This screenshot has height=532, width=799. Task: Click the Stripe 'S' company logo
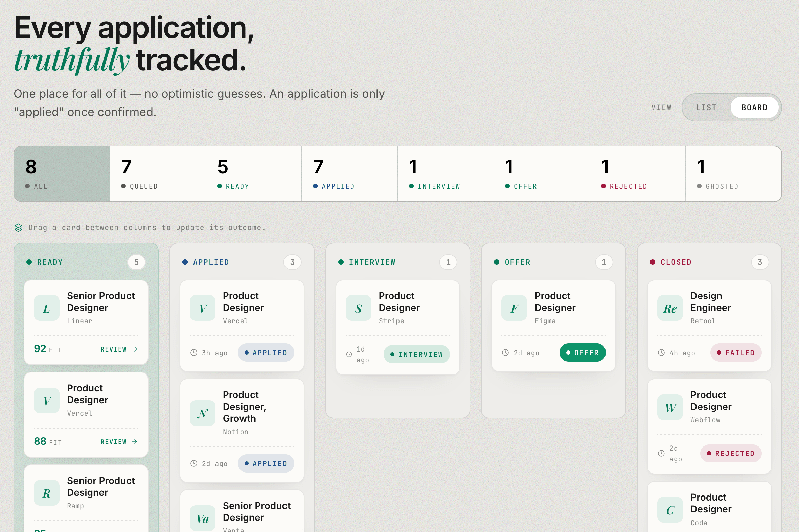tap(358, 308)
